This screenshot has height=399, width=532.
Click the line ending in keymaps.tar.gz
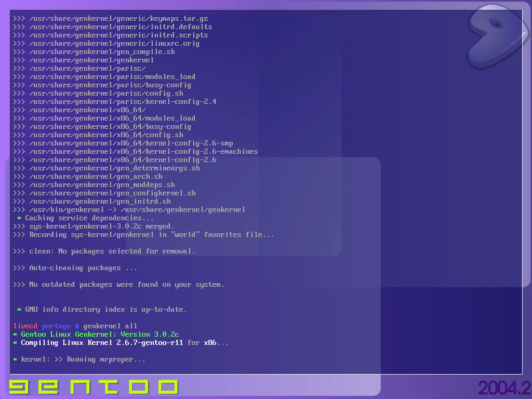[111, 19]
